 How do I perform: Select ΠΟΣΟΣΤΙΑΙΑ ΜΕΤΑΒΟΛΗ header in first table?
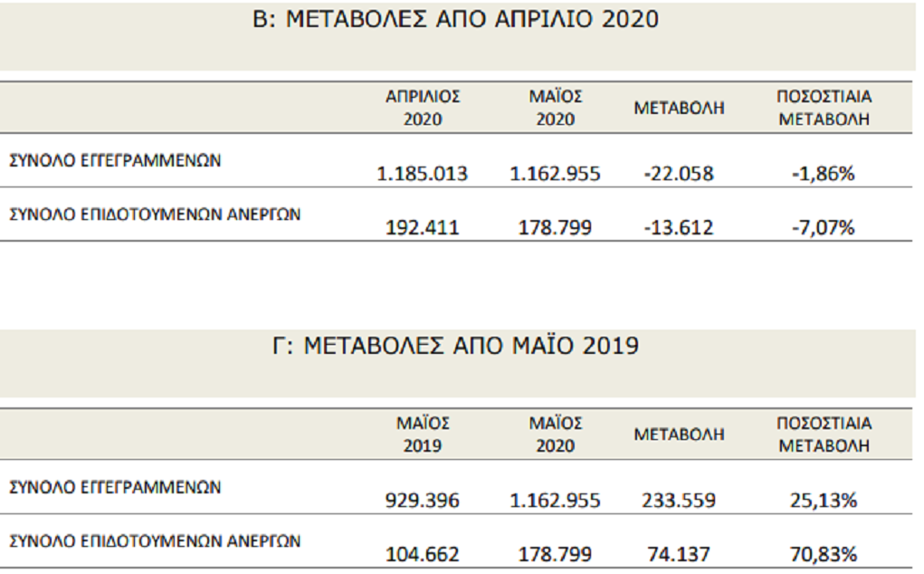point(824,108)
